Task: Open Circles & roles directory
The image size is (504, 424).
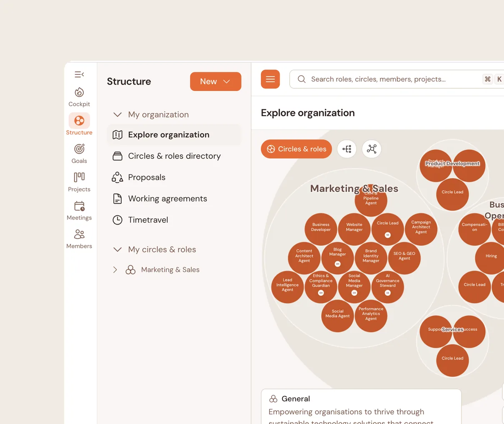Action: (x=174, y=156)
